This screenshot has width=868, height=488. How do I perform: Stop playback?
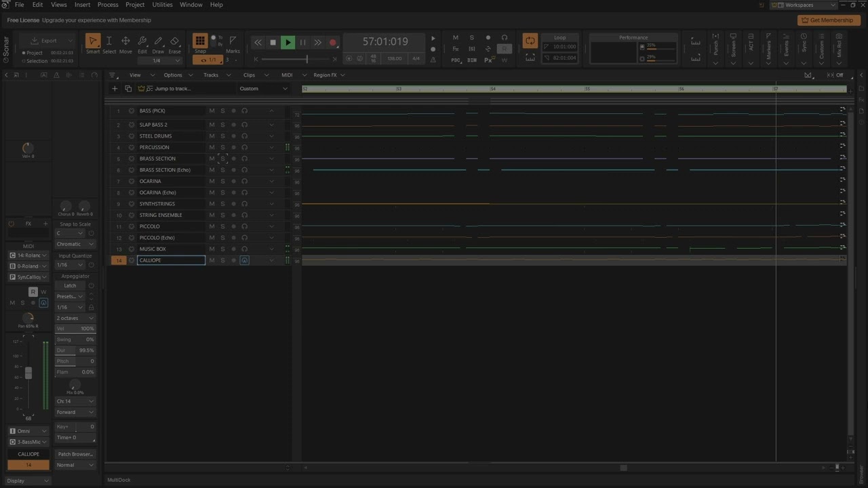pyautogui.click(x=273, y=42)
